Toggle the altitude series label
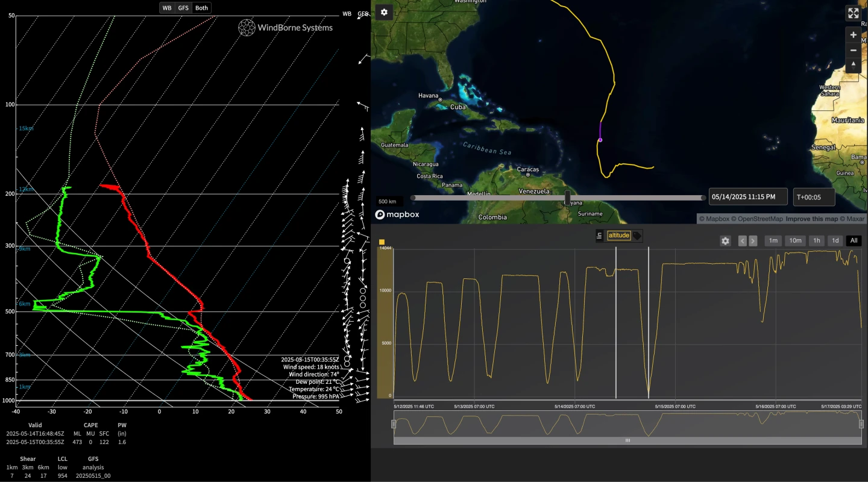 pyautogui.click(x=618, y=236)
